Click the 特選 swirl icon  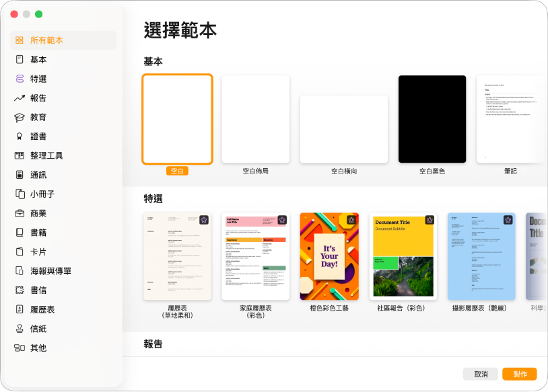pos(20,79)
